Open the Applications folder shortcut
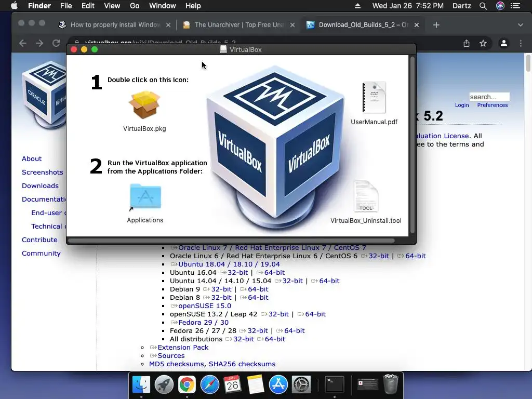The width and height of the screenshot is (532, 399). 145,196
